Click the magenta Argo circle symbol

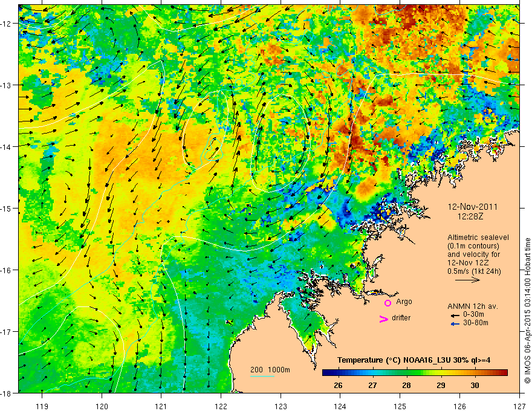click(x=388, y=303)
